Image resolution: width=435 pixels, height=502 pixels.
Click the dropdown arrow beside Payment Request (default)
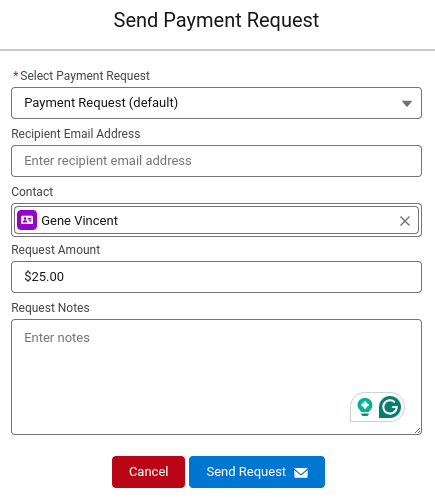tap(407, 104)
